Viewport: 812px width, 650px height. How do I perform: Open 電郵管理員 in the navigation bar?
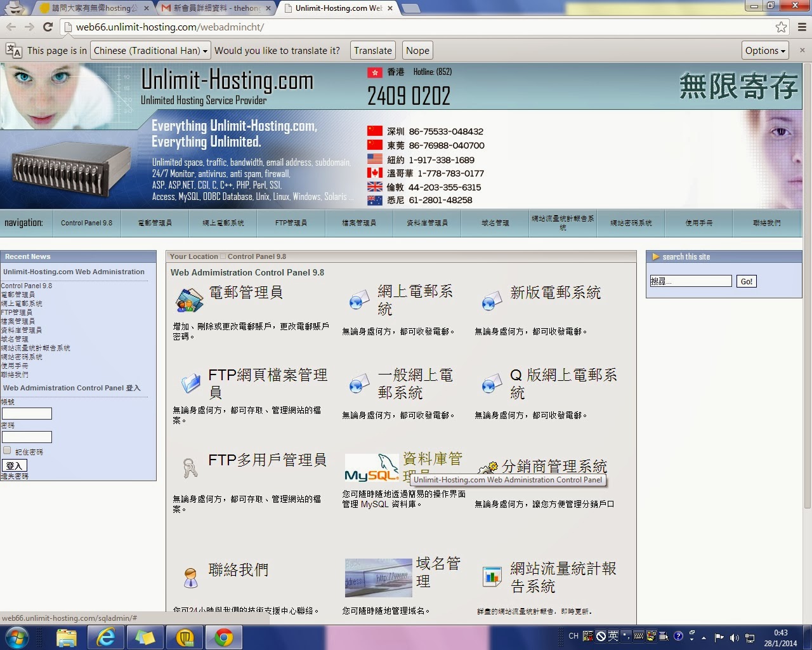tap(155, 223)
